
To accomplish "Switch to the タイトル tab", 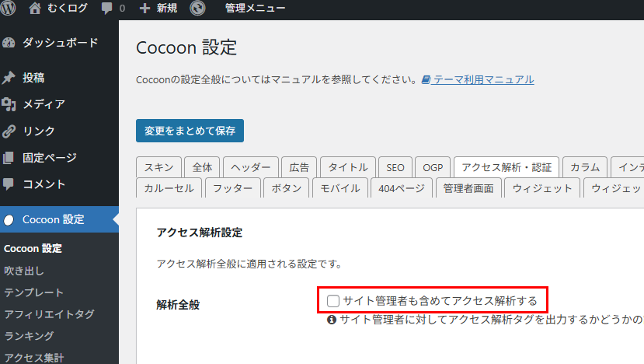I will coord(348,167).
